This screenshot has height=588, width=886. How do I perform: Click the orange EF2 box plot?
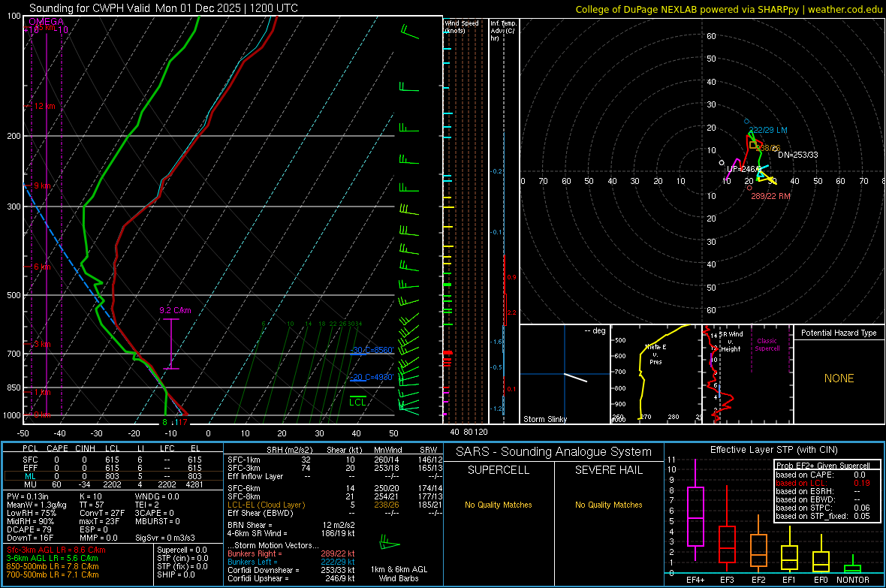(x=758, y=544)
